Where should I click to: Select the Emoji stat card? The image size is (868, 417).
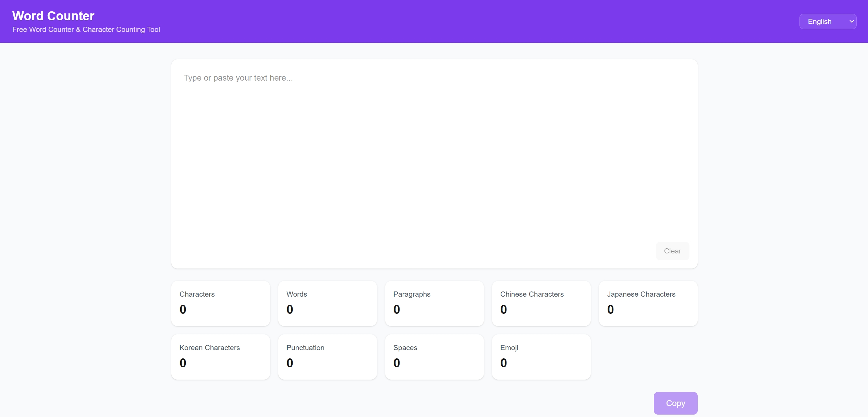click(541, 357)
